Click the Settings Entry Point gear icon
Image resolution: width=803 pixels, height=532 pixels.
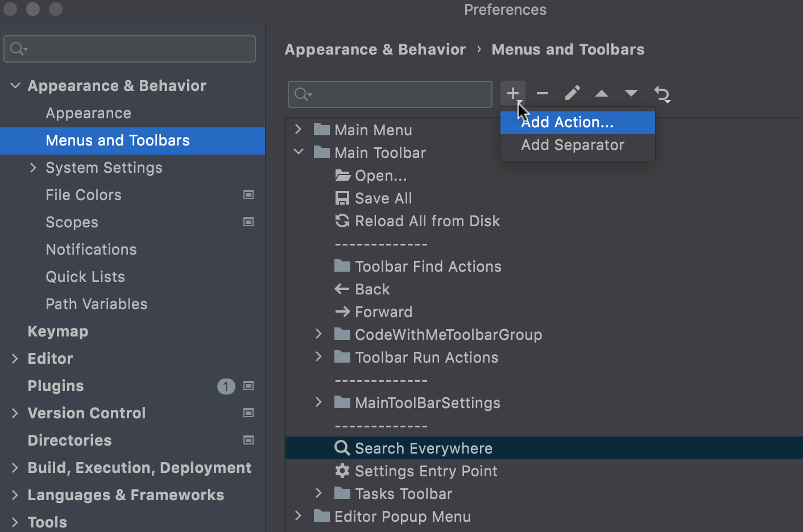click(x=342, y=471)
